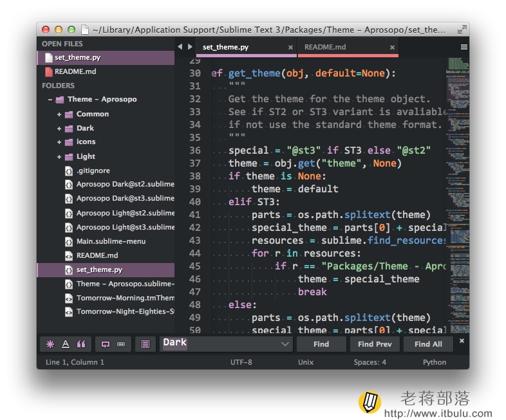Expand the Dark folder
506x420 pixels.
[59, 129]
